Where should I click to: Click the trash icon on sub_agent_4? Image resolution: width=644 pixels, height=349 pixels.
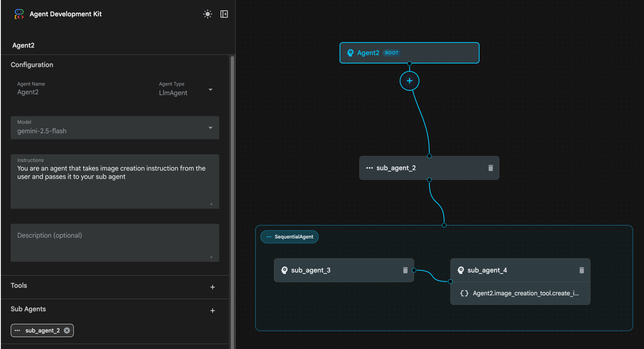[x=581, y=270]
